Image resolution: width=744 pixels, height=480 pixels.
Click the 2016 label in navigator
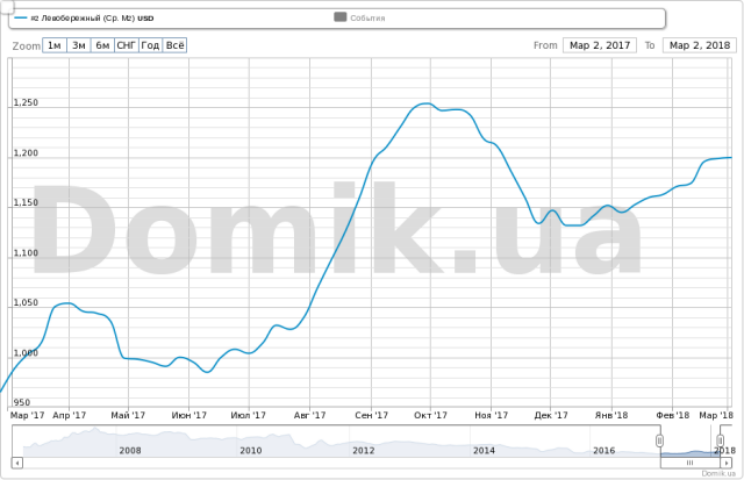coord(604,451)
